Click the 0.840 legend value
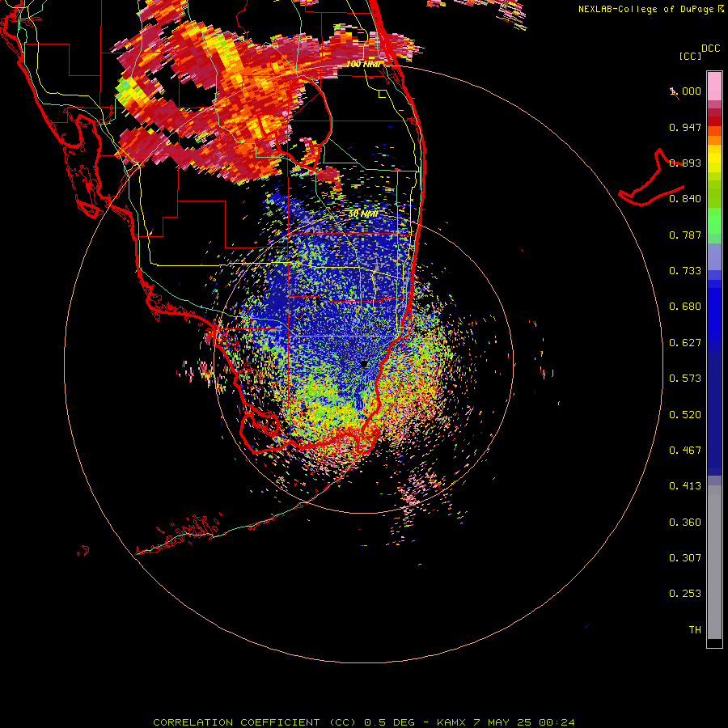728x728 pixels. tap(685, 199)
